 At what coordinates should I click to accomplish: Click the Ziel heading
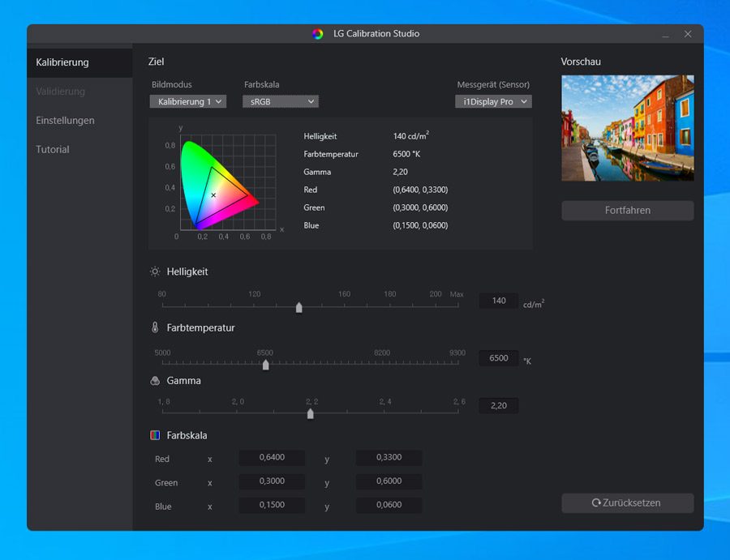pos(156,62)
